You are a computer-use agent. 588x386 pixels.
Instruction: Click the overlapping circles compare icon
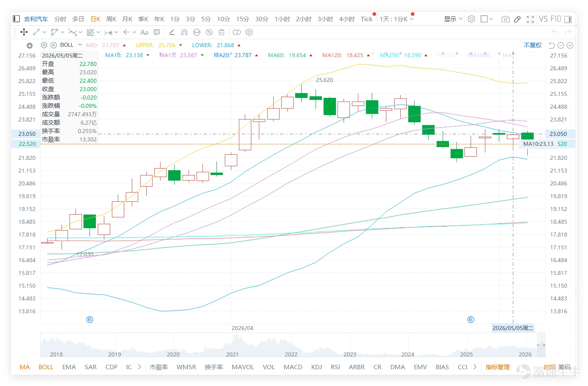click(237, 32)
